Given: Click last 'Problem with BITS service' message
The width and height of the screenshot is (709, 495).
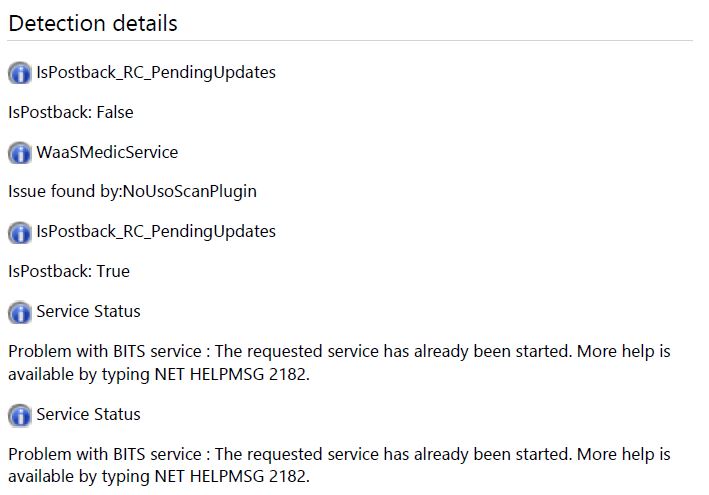Looking at the screenshot, I should point(339,465).
